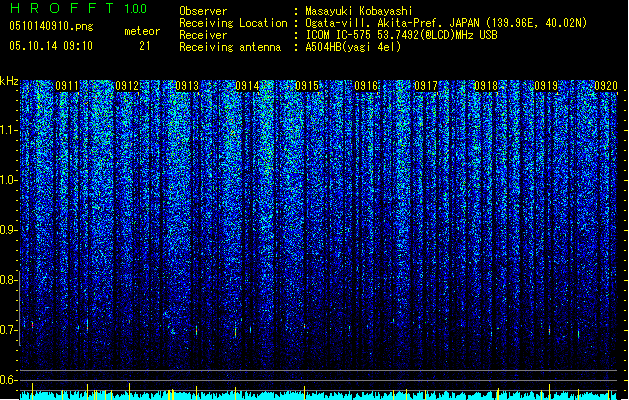Select the filename 0510140910.png

(x=51, y=26)
